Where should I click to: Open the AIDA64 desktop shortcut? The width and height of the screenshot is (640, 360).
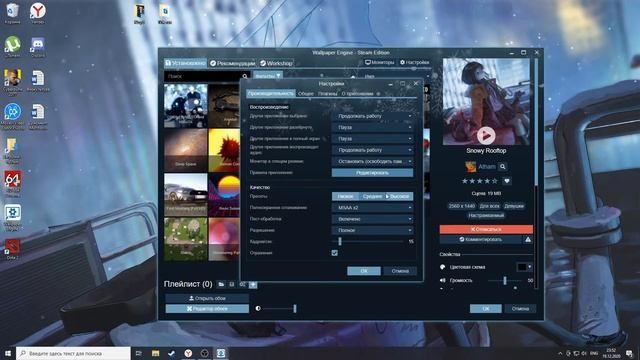pos(13,182)
